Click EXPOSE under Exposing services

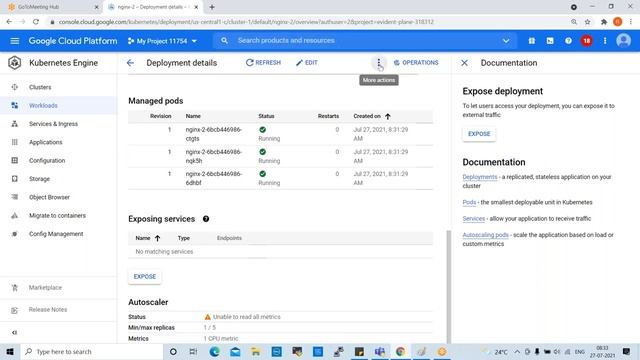click(x=145, y=276)
